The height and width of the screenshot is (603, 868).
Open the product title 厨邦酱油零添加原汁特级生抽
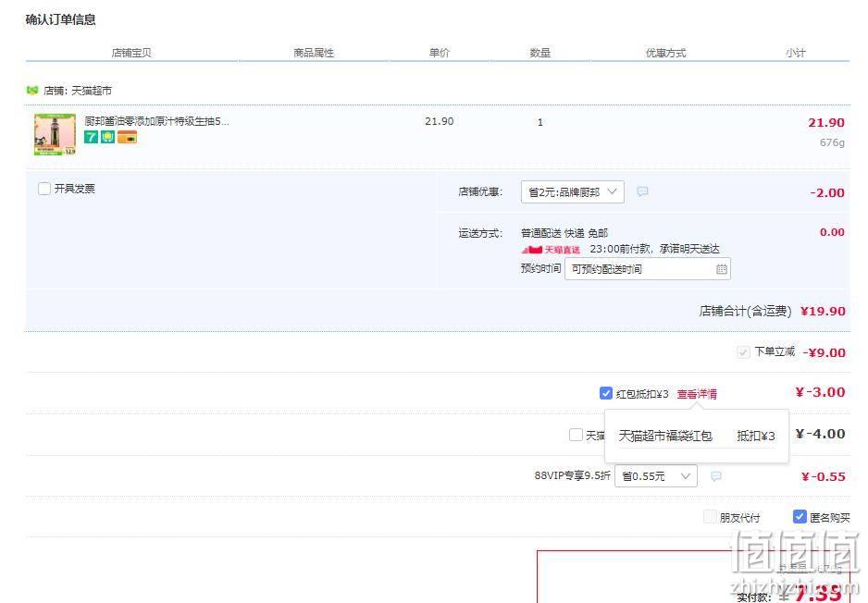click(156, 121)
